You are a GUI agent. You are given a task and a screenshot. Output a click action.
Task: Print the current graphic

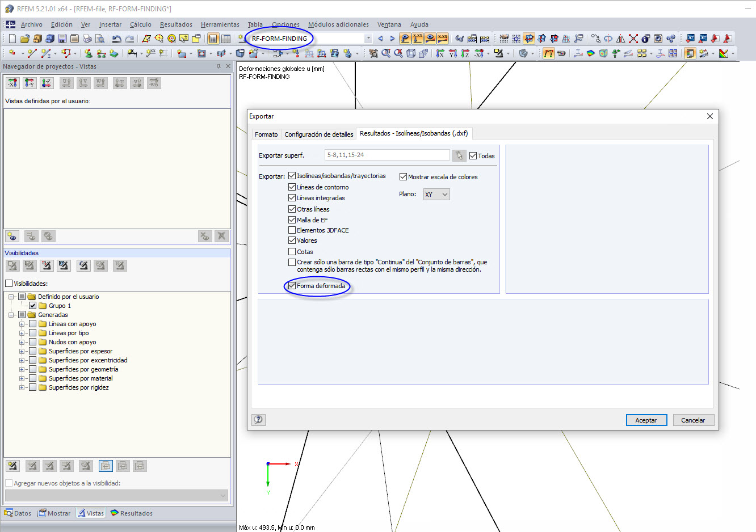coord(87,39)
